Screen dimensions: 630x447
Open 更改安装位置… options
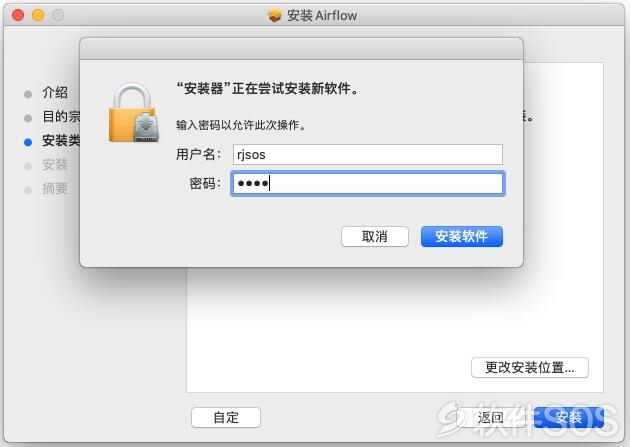(530, 367)
